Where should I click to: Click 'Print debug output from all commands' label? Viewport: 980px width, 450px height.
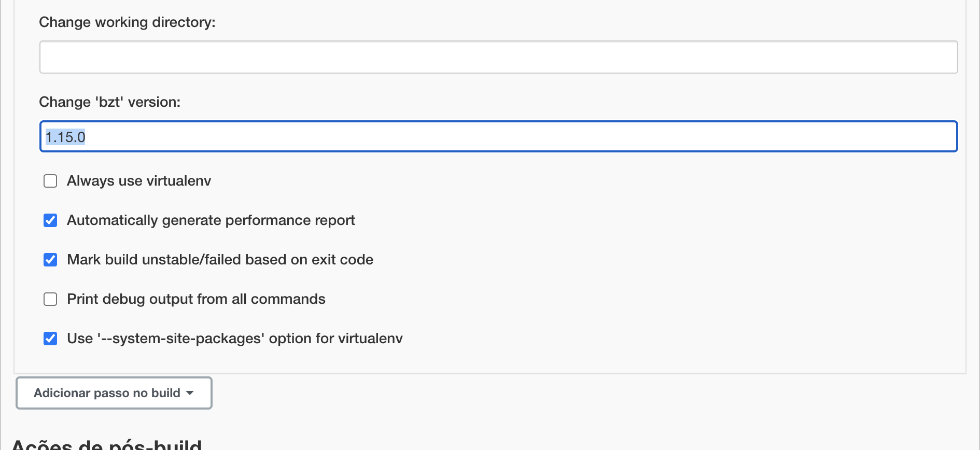point(196,299)
